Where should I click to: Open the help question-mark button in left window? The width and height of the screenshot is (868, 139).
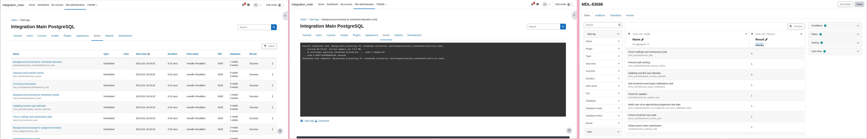point(280,131)
